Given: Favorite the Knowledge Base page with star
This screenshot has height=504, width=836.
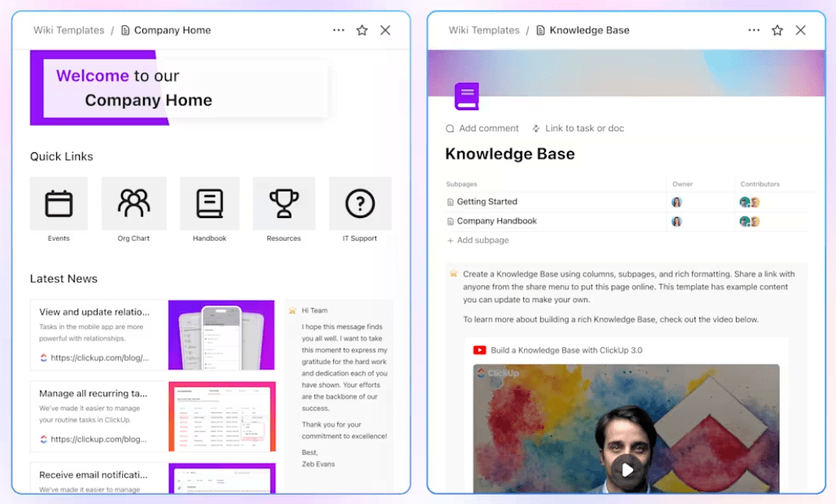Looking at the screenshot, I should 777,30.
